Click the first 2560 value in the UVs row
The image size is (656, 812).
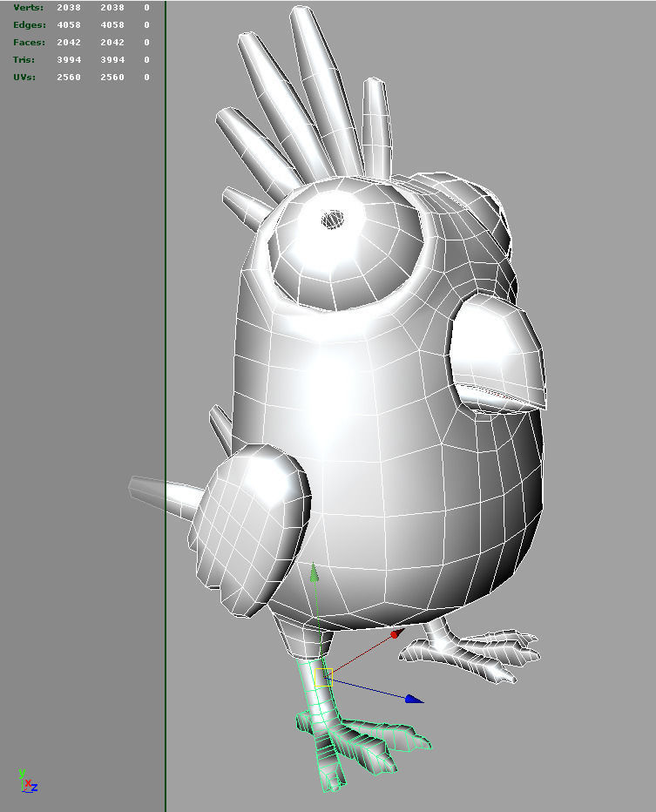(69, 78)
